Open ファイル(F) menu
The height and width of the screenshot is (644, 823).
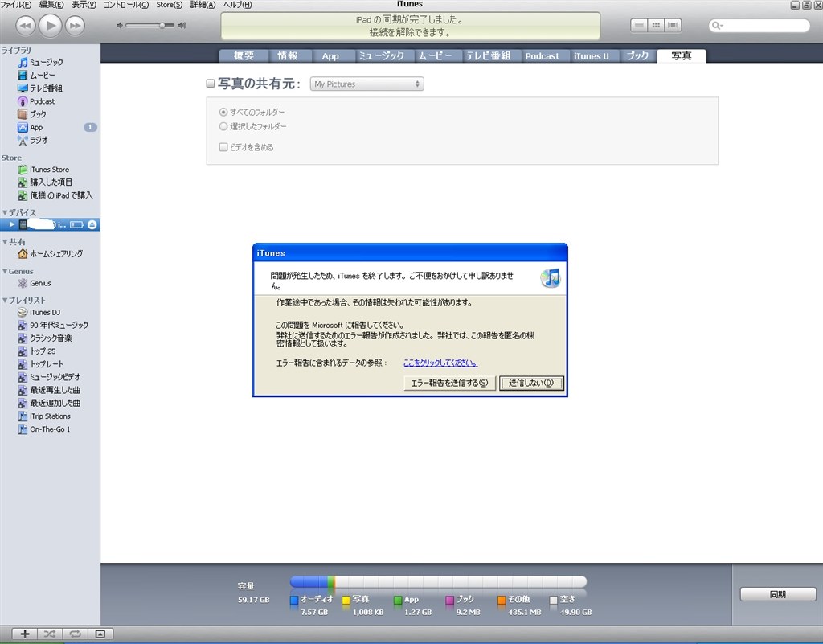(16, 5)
